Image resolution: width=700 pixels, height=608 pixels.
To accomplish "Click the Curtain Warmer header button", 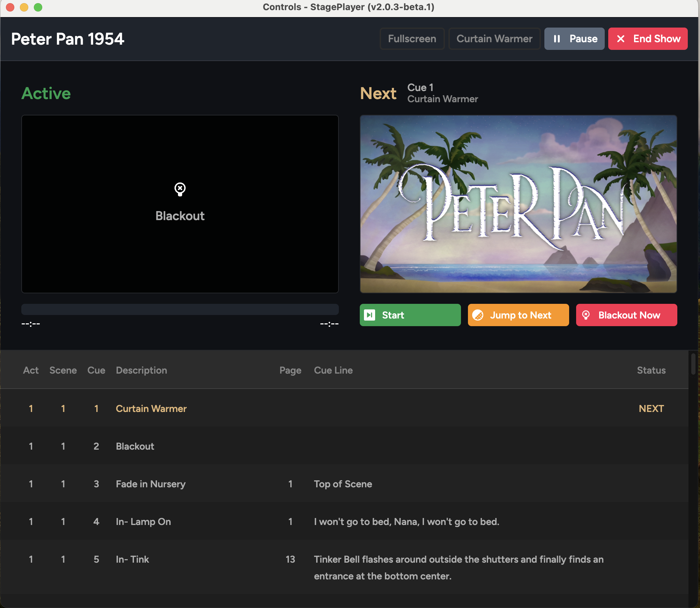I will click(494, 39).
